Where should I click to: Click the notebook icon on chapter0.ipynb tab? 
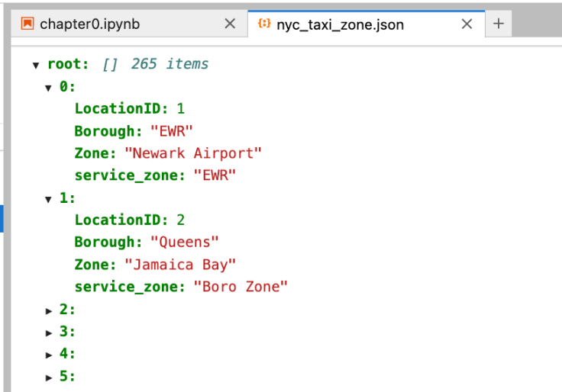27,24
